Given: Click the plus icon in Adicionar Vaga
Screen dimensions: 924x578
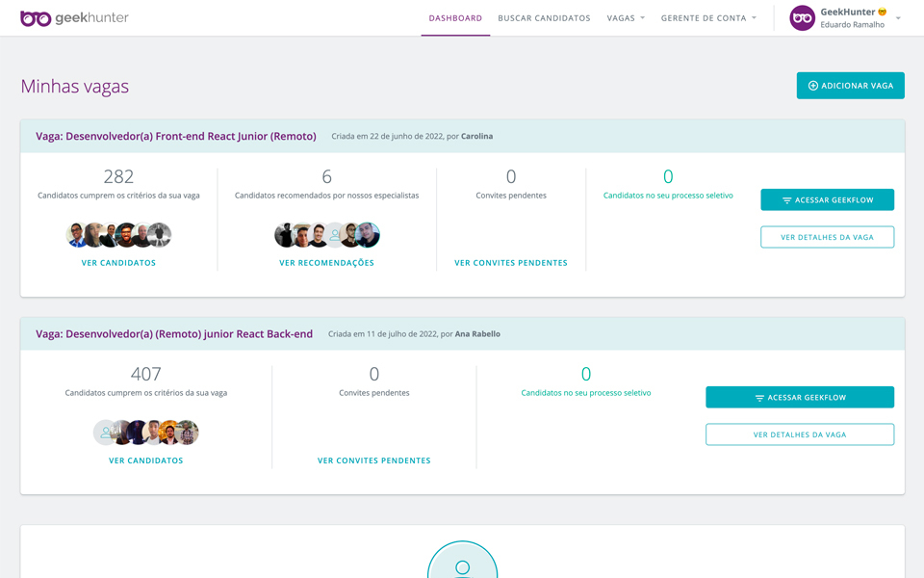Looking at the screenshot, I should [812, 86].
